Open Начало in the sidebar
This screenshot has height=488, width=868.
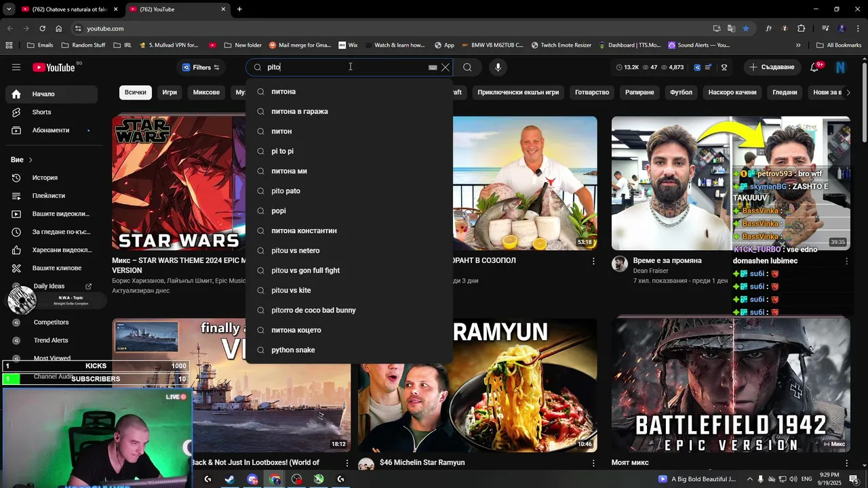click(52, 94)
